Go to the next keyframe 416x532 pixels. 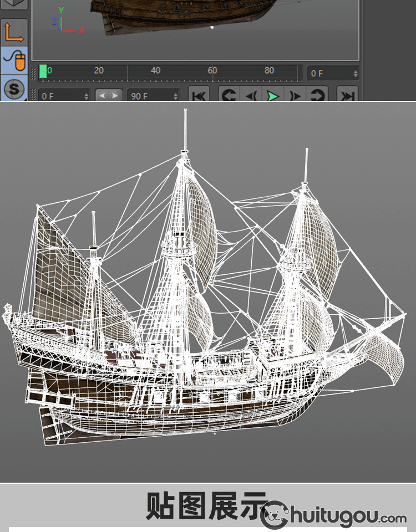[x=317, y=96]
